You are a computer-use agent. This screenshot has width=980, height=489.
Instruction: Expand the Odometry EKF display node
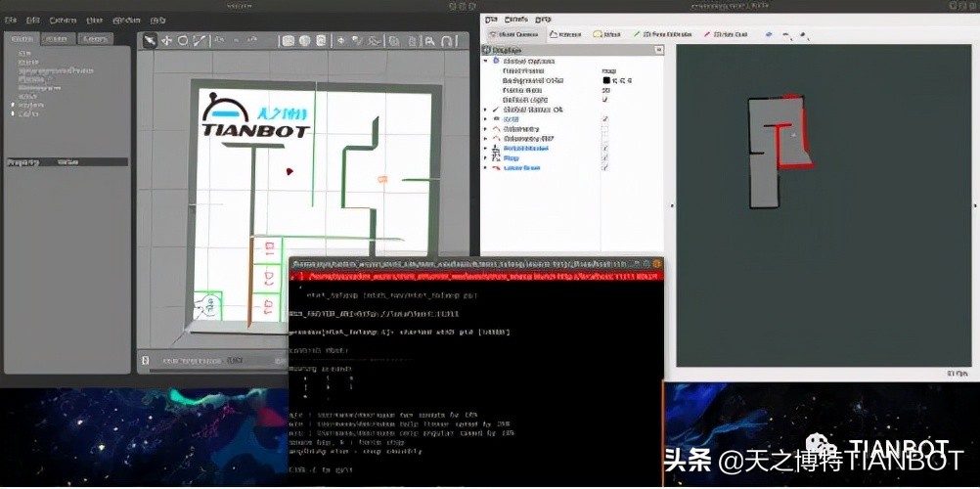tap(486, 139)
